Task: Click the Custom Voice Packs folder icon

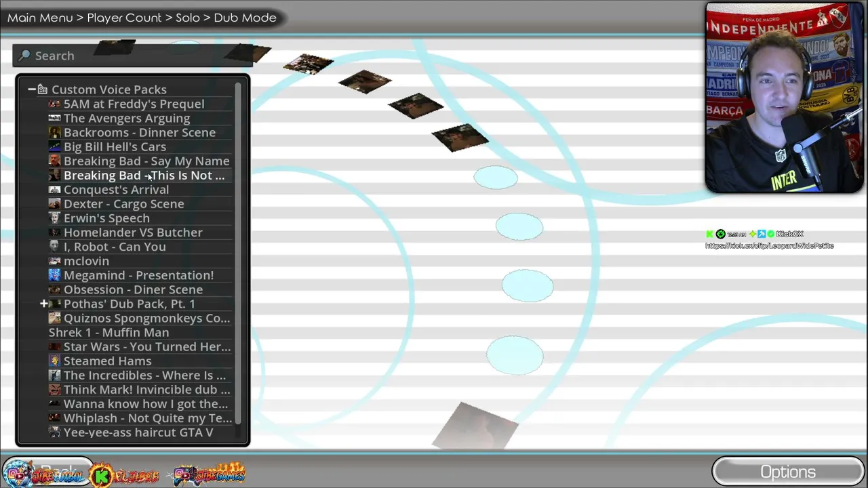Action: (x=43, y=89)
